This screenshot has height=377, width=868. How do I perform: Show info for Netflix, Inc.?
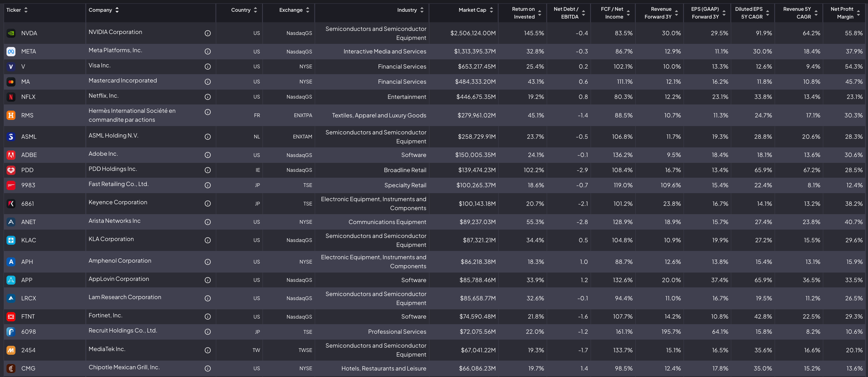pos(208,97)
